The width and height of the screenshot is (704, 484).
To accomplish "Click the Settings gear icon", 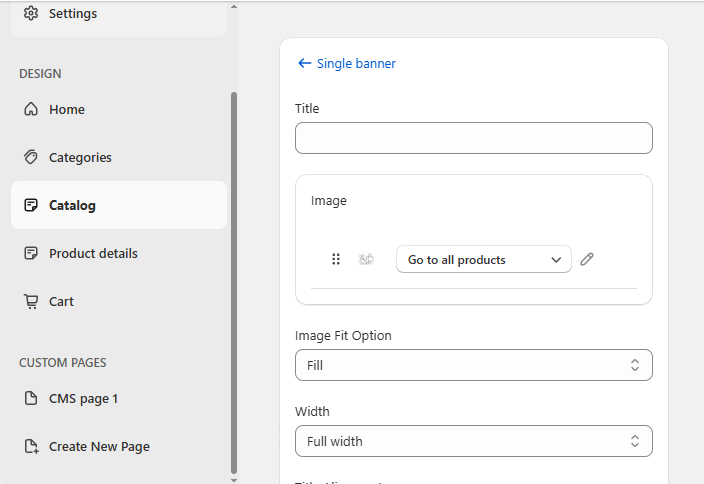I will coord(31,13).
